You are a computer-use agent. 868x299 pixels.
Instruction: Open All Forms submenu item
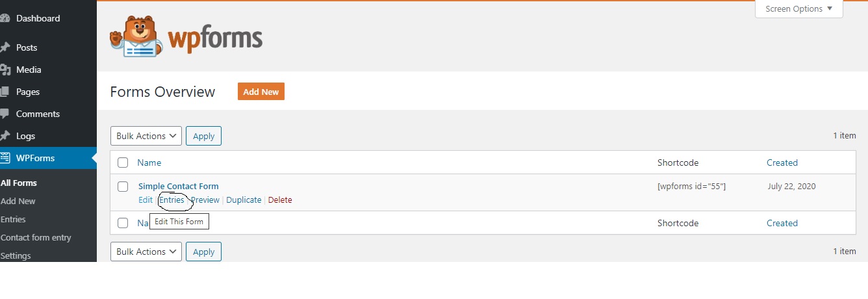point(19,183)
